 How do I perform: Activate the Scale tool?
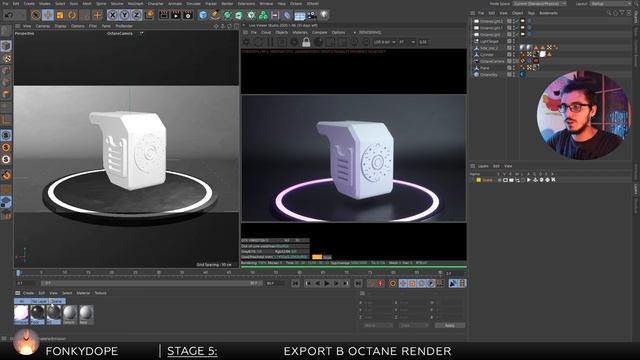[x=60, y=15]
